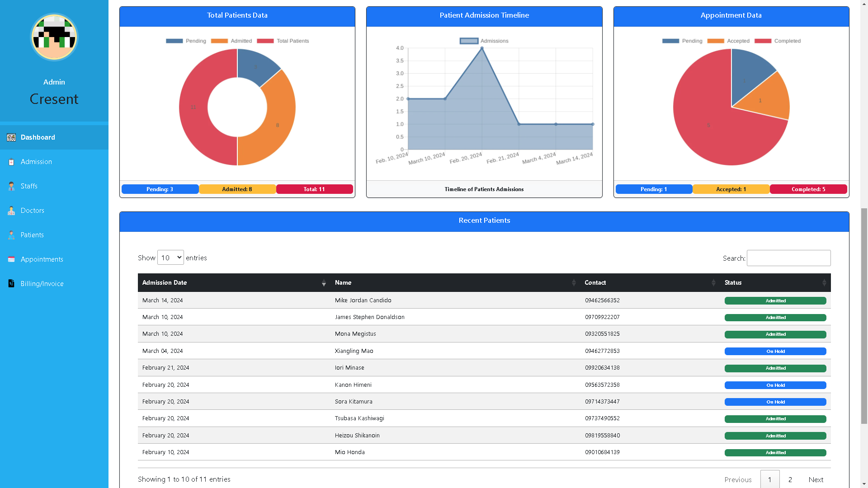This screenshot has height=488, width=868.
Task: Open the Appointments sidebar icon
Action: tap(11, 258)
